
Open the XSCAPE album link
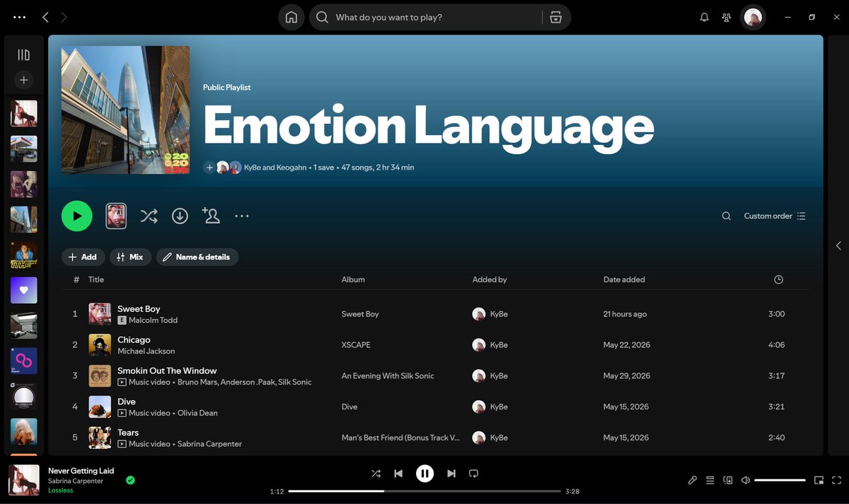click(356, 345)
